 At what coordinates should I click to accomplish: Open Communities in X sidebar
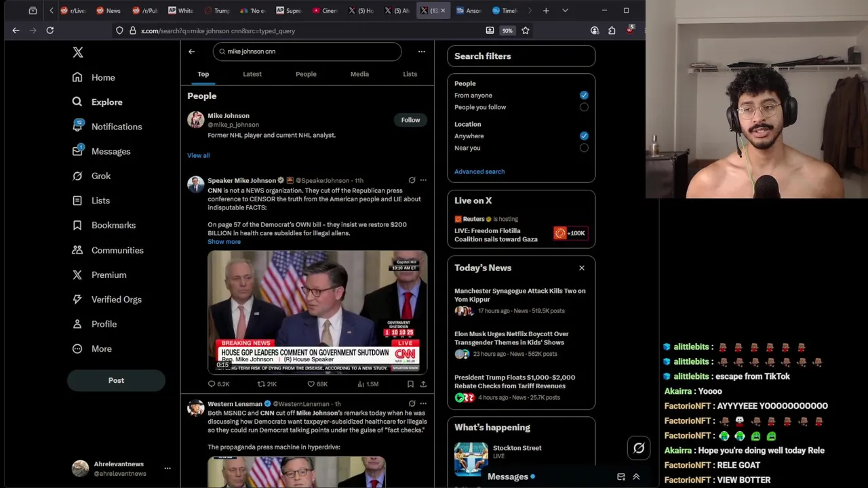click(x=108, y=250)
